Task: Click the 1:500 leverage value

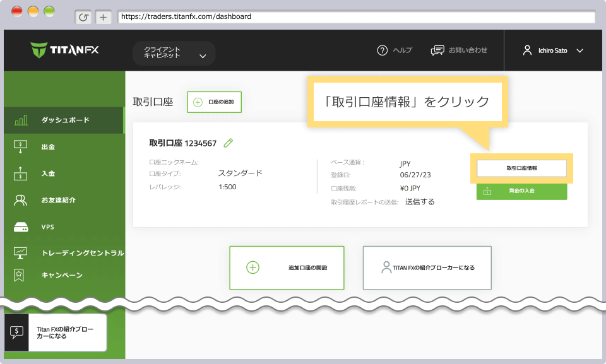Action: (x=227, y=187)
